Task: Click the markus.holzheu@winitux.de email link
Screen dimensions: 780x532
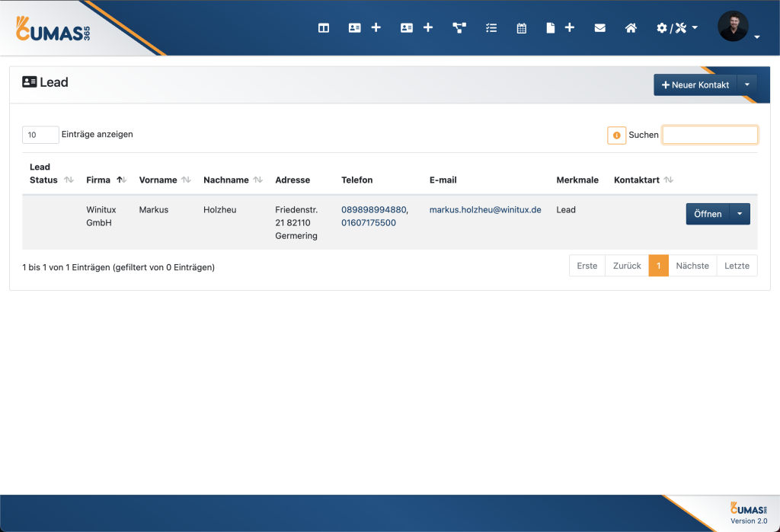Action: tap(485, 209)
